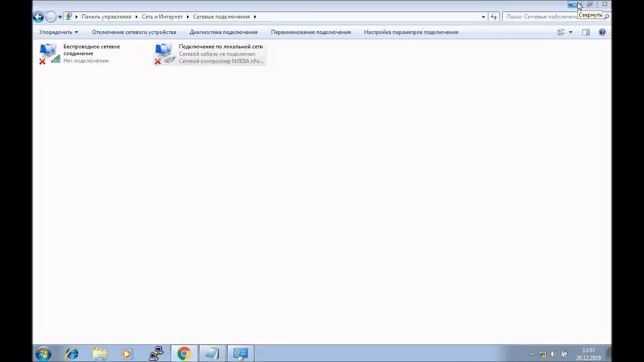Open network computers taskbar icon
This screenshot has width=644, height=362.
pos(156,354)
